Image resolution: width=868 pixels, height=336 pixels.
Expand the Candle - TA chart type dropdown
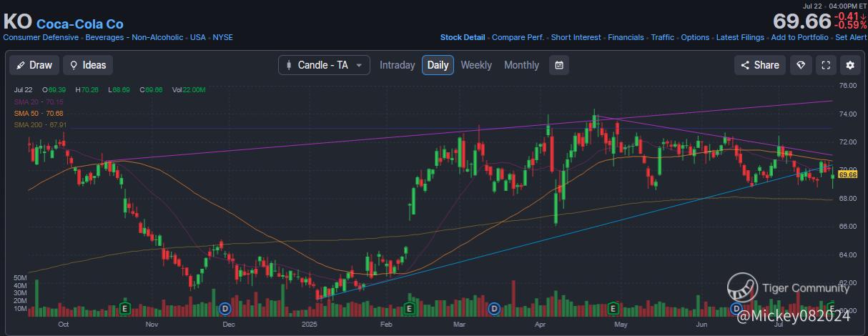[x=324, y=65]
